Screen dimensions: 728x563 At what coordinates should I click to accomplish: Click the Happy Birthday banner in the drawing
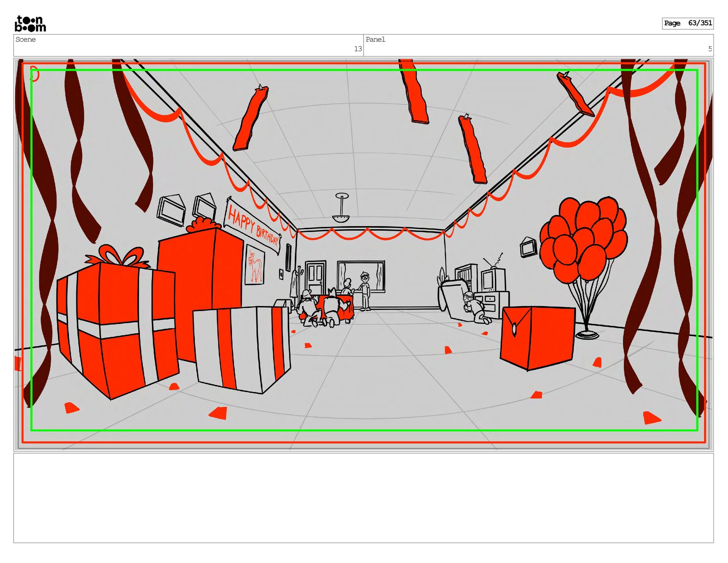pos(253,227)
